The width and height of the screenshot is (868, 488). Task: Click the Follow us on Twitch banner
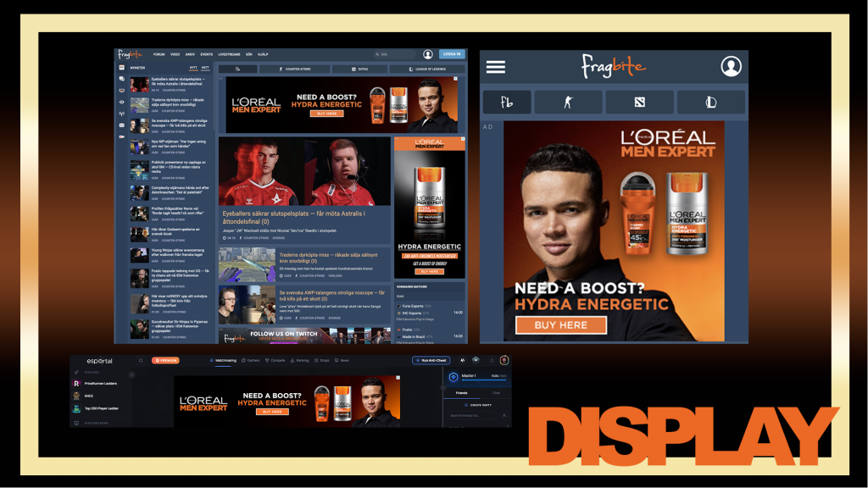tap(304, 335)
